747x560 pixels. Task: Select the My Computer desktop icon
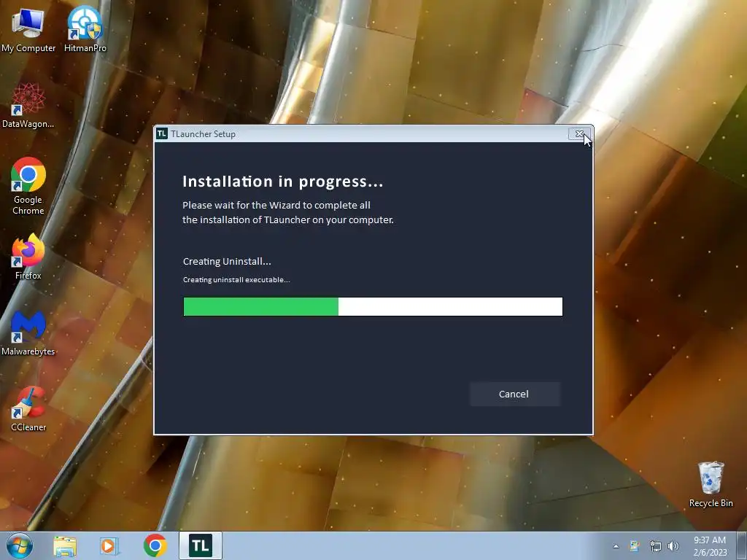coord(28,31)
